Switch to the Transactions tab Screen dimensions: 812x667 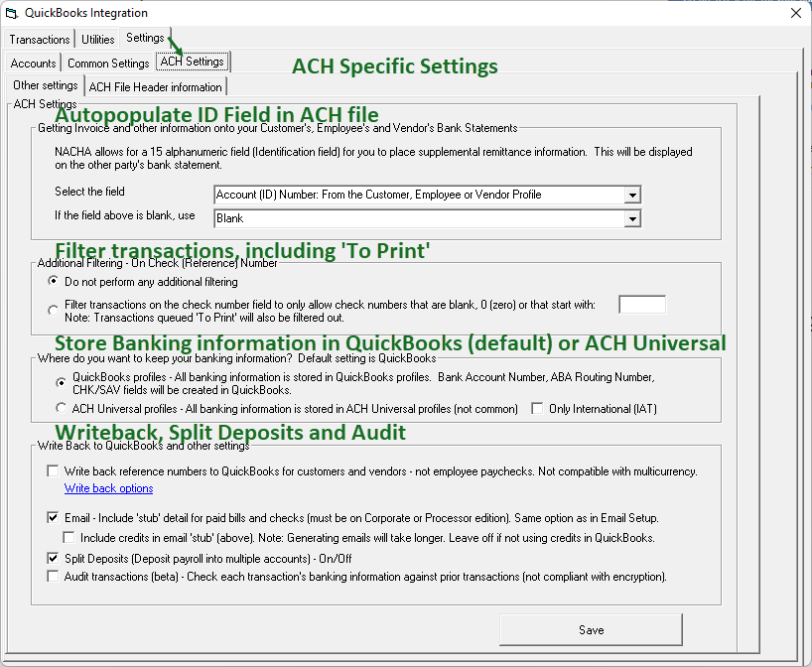pos(40,40)
